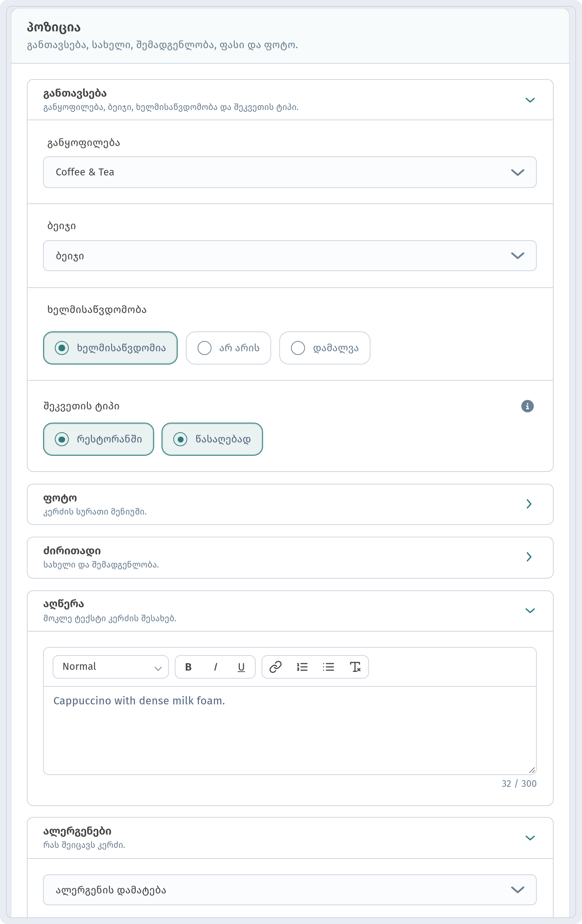Show info about შეკვეთის ტიპი
582x924 pixels.
[528, 406]
